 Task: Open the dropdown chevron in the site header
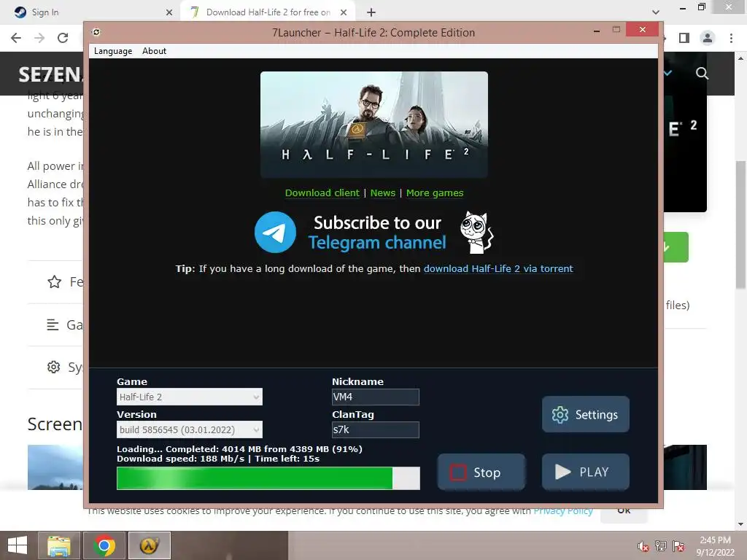coord(668,74)
